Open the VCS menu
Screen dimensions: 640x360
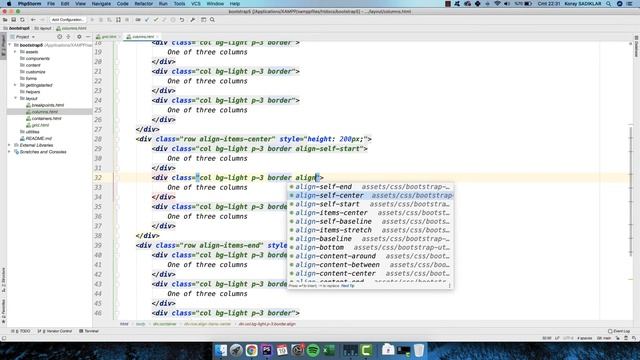196,4
